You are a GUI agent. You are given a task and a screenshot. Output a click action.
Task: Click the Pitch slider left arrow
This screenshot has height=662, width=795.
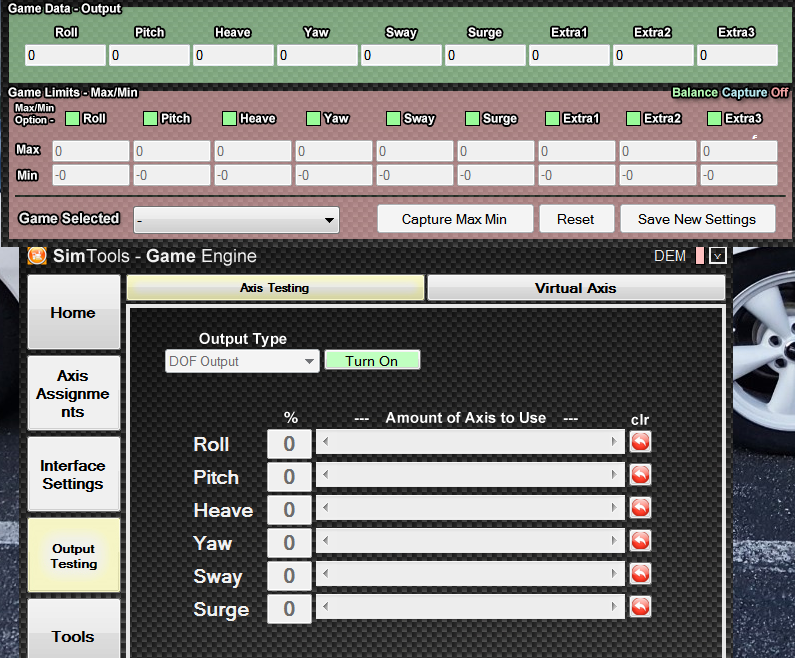(326, 474)
